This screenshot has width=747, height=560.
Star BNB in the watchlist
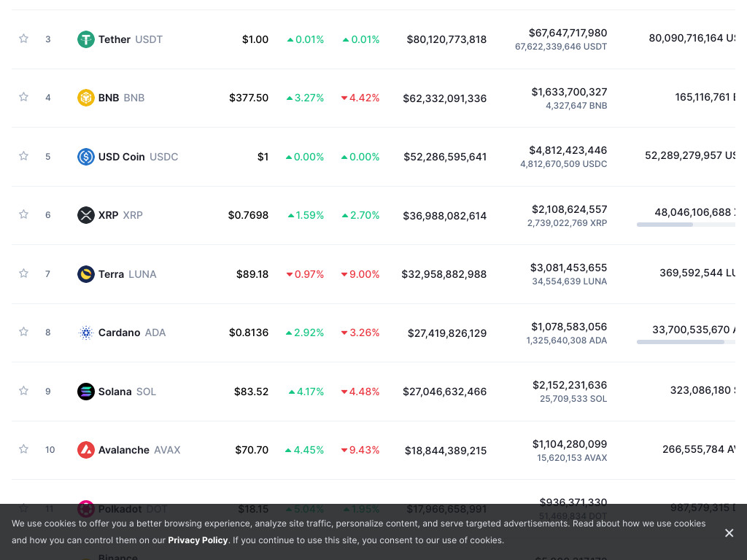23,97
